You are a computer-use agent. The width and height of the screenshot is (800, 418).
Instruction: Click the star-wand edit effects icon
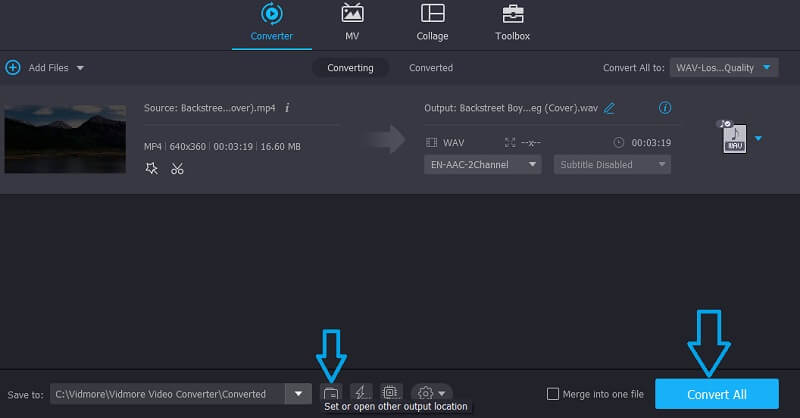pos(151,169)
